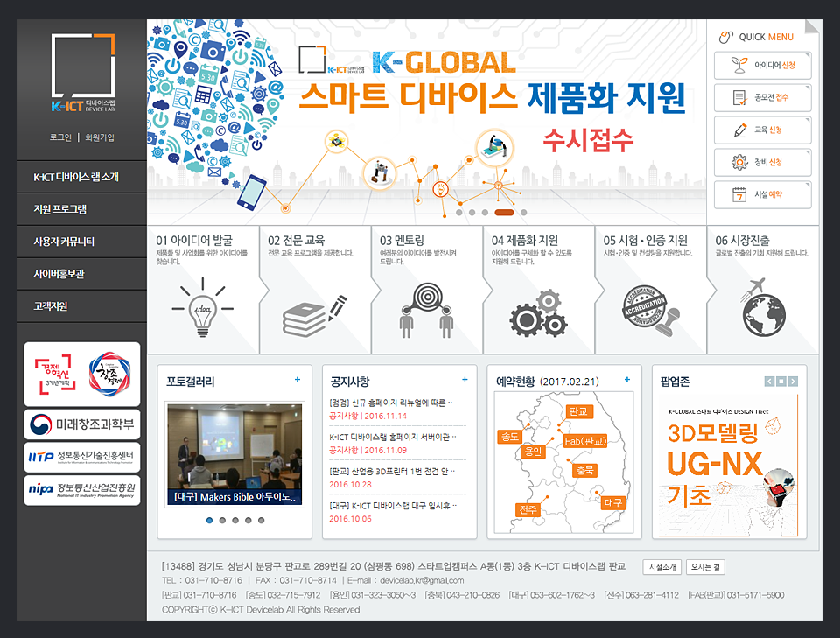Image resolution: width=840 pixels, height=638 pixels.
Task: Select 사용자커뮤니티 in the sidebar
Action: coord(82,242)
